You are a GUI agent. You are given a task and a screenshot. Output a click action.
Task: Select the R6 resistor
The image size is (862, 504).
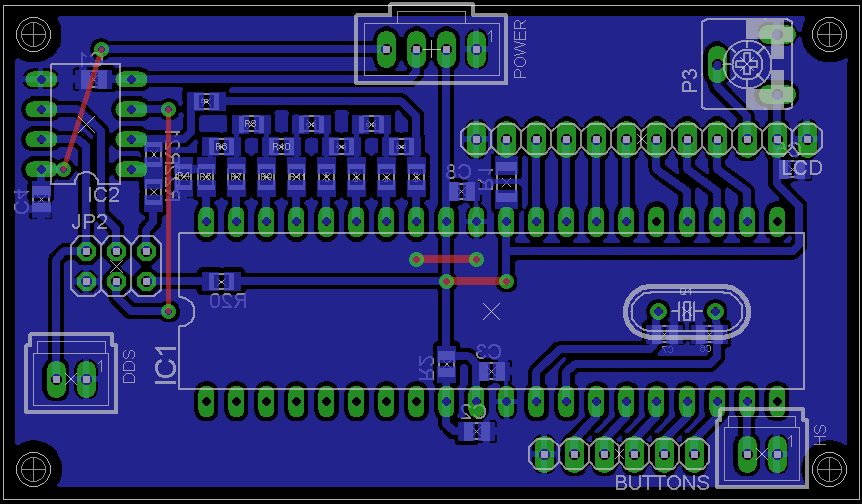pos(220,147)
